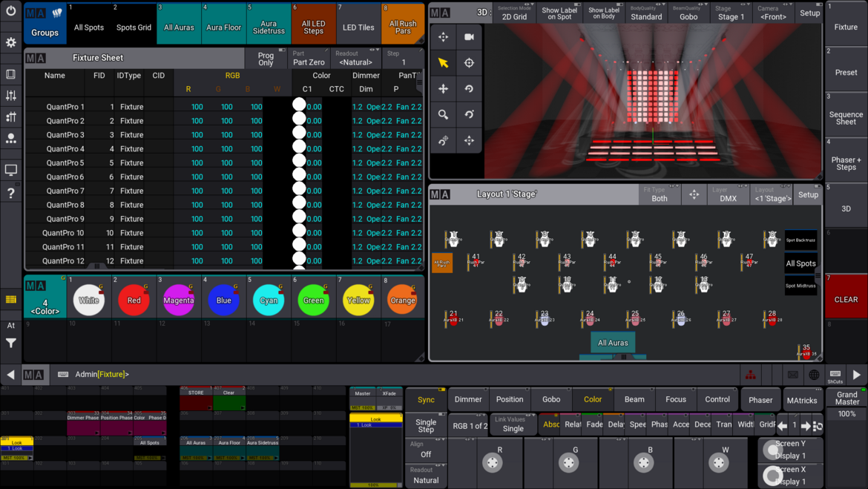Switch to the Focus feature group
Image resolution: width=868 pixels, height=489 pixels.
tap(676, 399)
